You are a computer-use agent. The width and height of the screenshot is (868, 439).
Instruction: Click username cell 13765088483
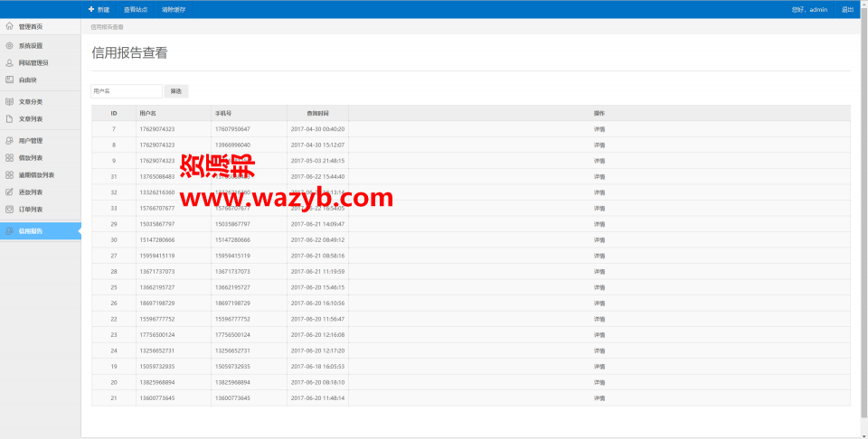(157, 176)
